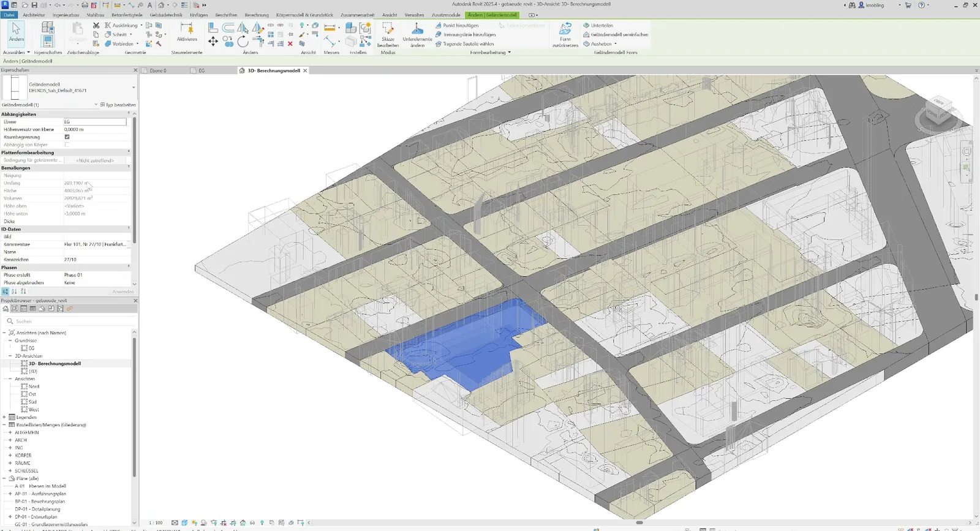This screenshot has height=531, width=980.
Task: Click visual style cube icon in view bar
Action: (184, 522)
